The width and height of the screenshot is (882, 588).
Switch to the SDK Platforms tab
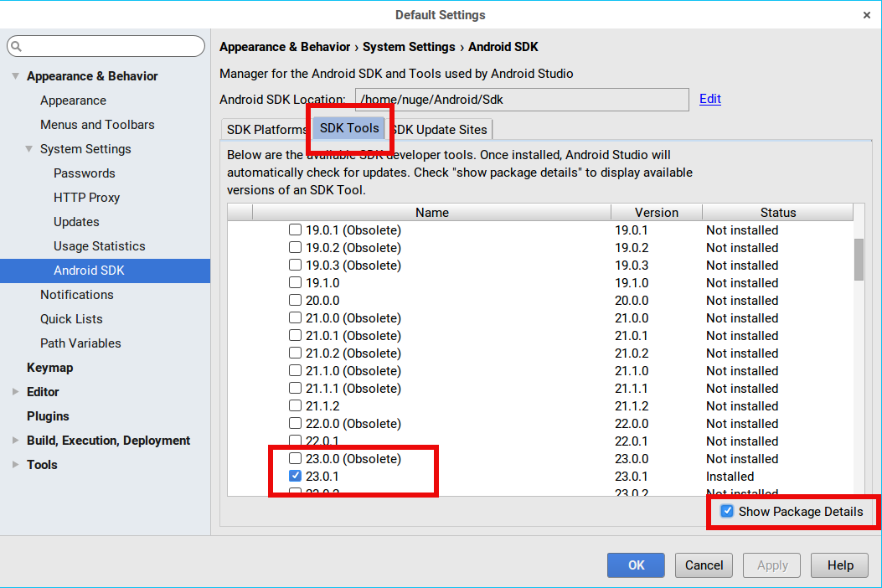click(266, 130)
